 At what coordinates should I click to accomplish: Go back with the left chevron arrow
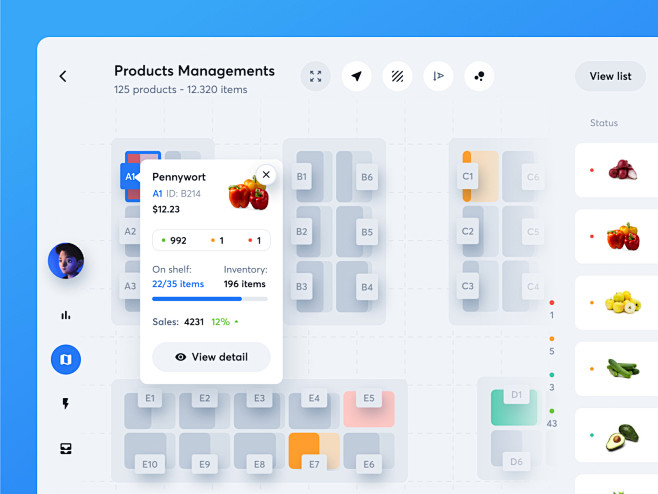coord(63,76)
